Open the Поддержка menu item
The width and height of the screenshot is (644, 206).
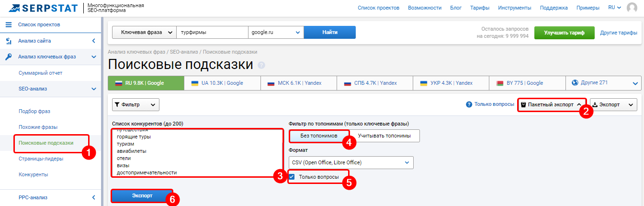pyautogui.click(x=554, y=8)
